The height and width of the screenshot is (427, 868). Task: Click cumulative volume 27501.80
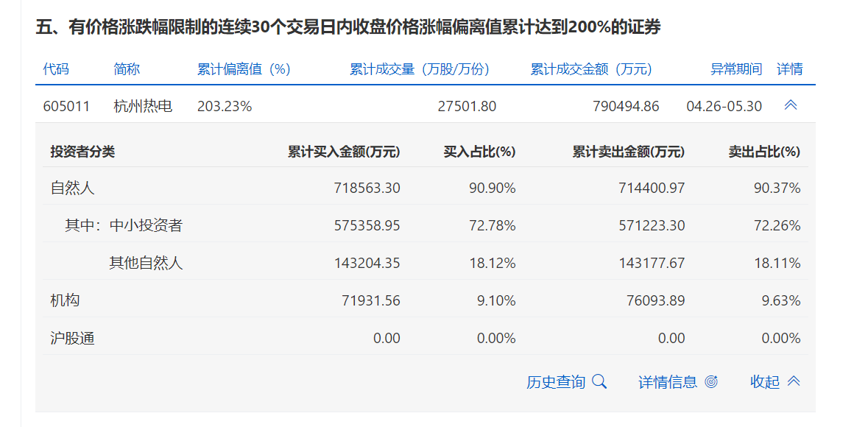467,106
